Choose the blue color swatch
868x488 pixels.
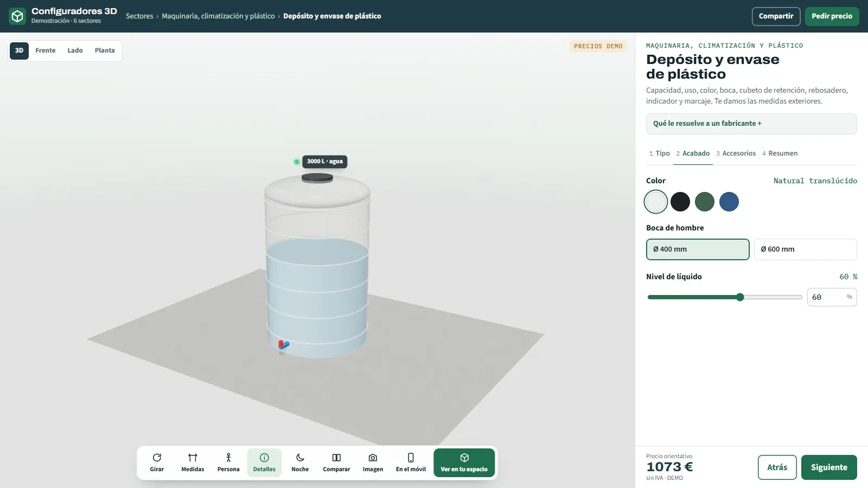[x=729, y=202]
